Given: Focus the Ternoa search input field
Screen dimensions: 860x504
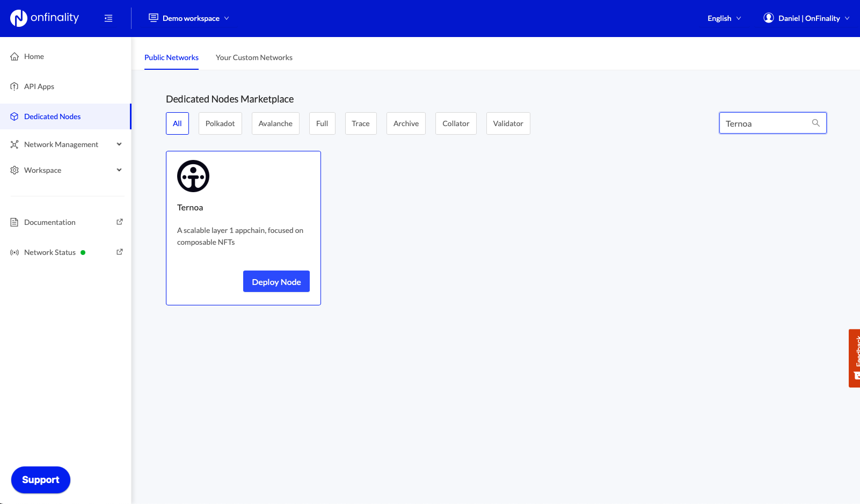Looking at the screenshot, I should tap(765, 123).
